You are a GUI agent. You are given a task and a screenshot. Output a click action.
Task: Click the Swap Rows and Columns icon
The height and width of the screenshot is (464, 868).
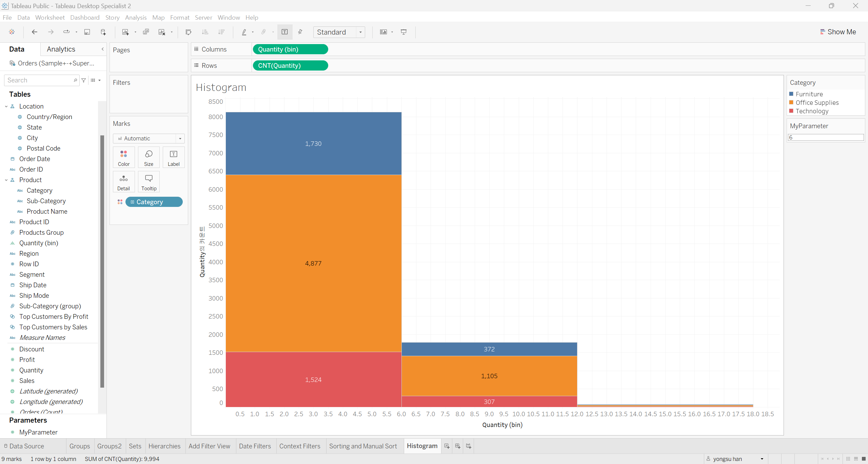coord(189,32)
